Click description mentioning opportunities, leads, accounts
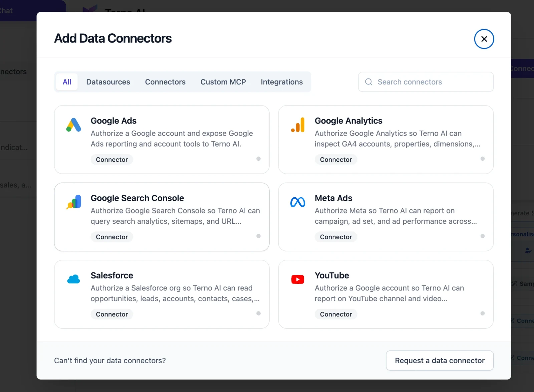The width and height of the screenshot is (534, 392). click(x=175, y=293)
